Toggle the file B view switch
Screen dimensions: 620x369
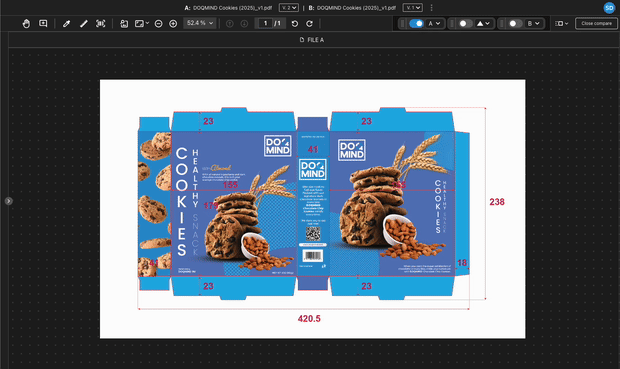[515, 24]
